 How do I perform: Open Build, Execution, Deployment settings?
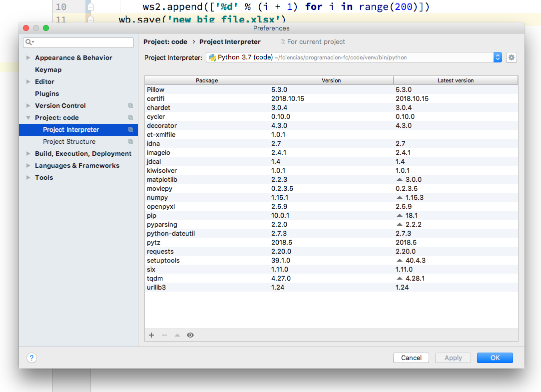point(83,154)
